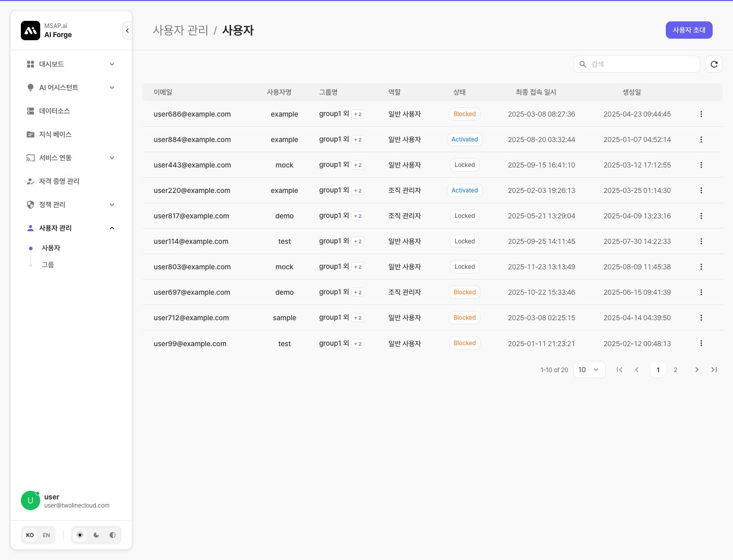This screenshot has height=560, width=733.
Task: Expand the 대시보드 menu chevron
Action: point(112,64)
